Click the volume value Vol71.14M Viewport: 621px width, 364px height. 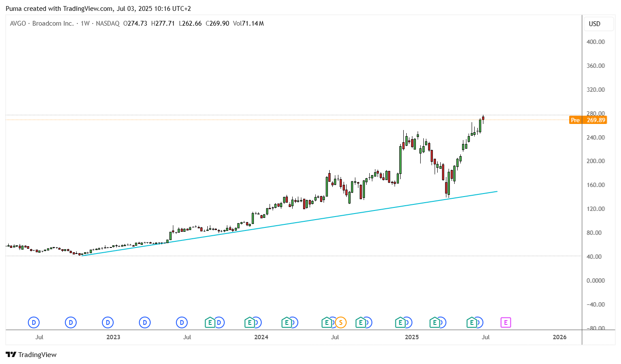point(248,23)
